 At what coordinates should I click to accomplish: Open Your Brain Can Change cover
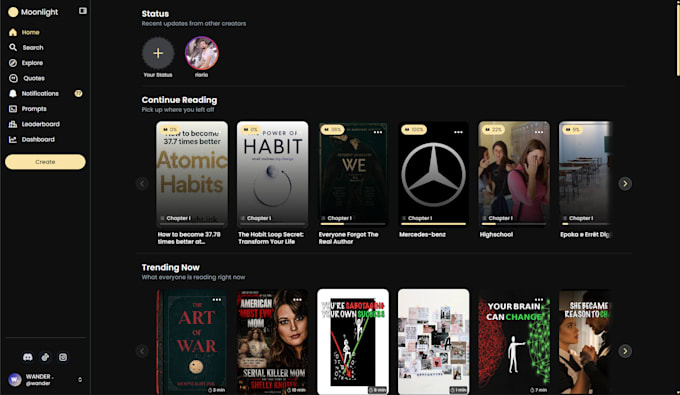[514, 342]
